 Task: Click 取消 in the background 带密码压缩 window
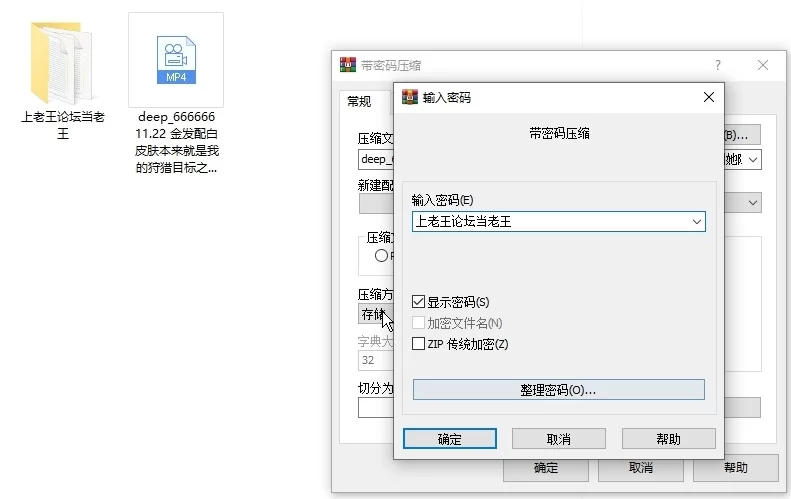pos(641,470)
